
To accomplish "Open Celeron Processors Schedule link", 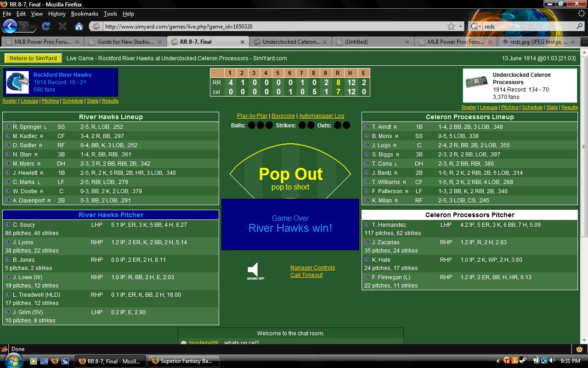I will coord(532,107).
